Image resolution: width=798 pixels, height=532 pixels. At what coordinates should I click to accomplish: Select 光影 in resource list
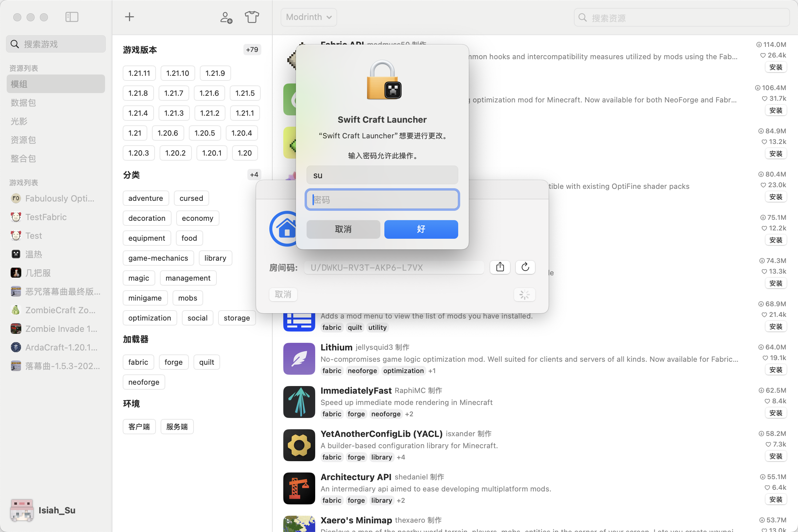[x=19, y=121]
